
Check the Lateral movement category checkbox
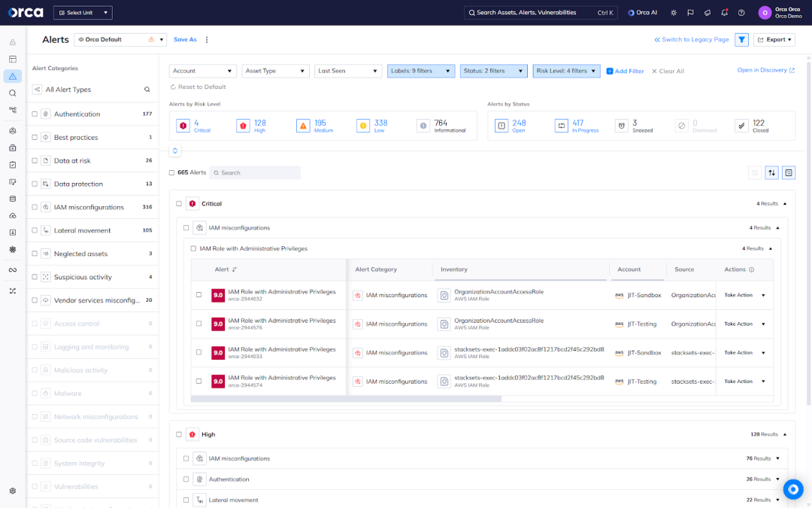(35, 230)
